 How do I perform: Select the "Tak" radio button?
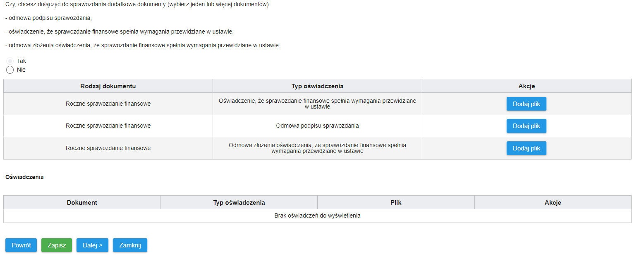coord(10,61)
